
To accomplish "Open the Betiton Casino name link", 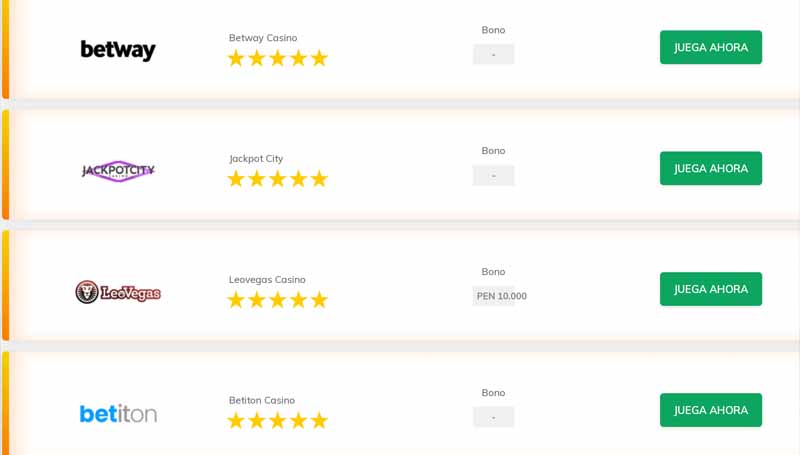I will 262,401.
